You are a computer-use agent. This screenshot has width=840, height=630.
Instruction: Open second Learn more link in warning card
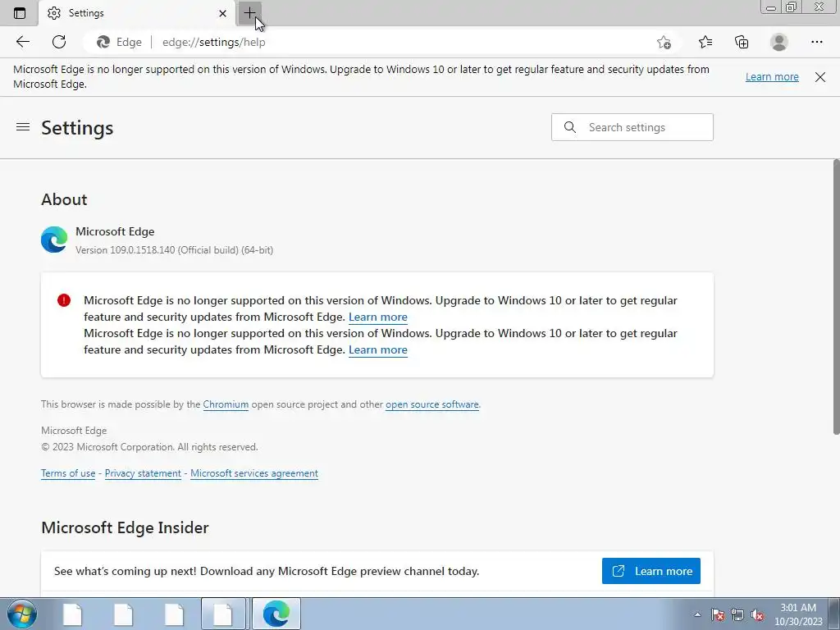pos(377,349)
